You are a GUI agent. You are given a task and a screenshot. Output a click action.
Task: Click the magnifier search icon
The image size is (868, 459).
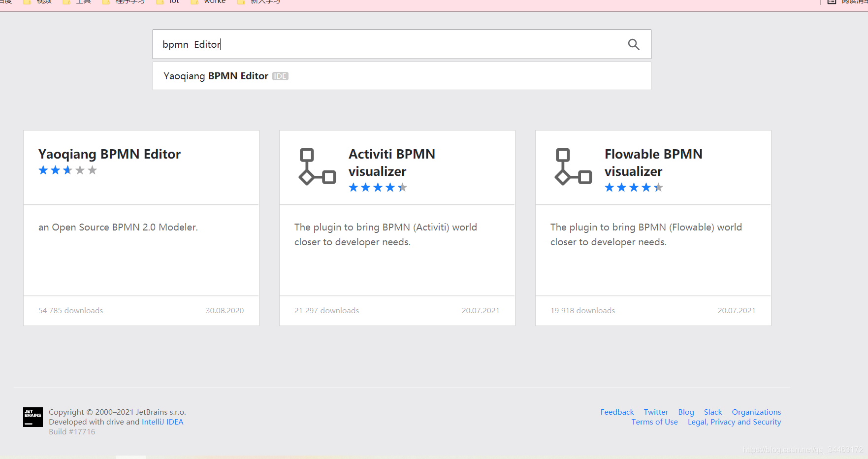click(634, 44)
